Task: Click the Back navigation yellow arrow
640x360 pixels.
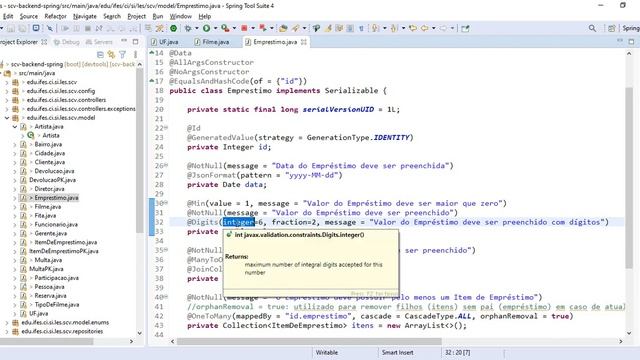Action: pyautogui.click(x=424, y=28)
